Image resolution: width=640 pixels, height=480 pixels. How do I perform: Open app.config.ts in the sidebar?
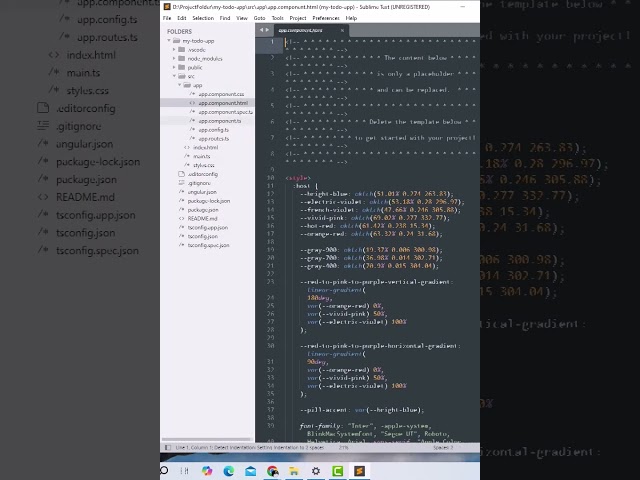[213, 130]
